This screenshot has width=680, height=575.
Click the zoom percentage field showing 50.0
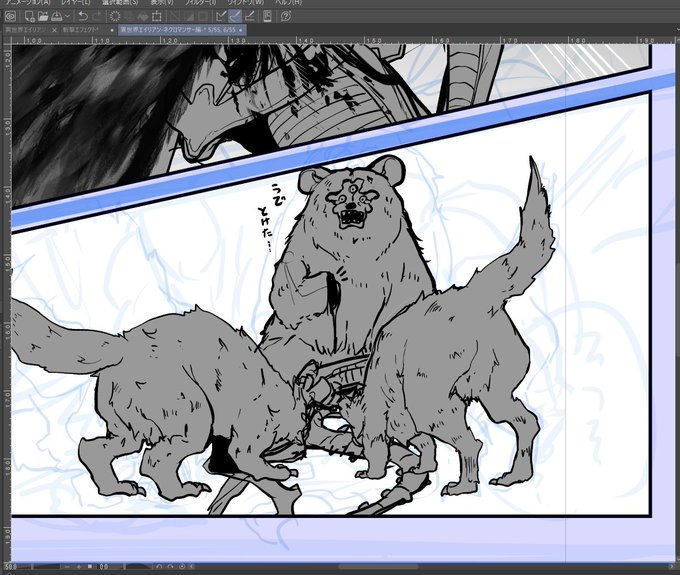point(10,567)
